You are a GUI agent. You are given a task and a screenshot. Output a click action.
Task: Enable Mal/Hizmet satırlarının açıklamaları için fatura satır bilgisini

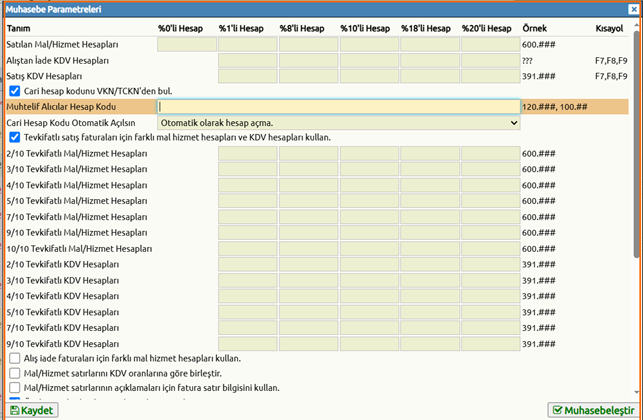coord(14,387)
